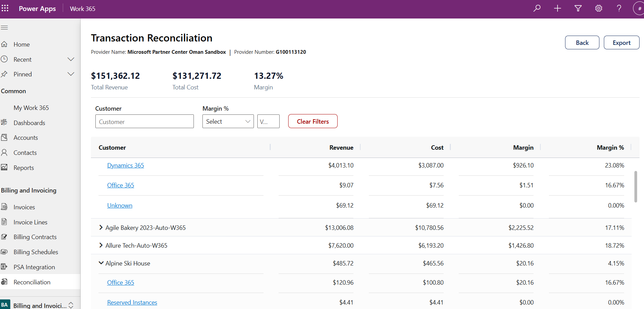Click the Back button
This screenshot has width=644, height=309.
(x=582, y=42)
